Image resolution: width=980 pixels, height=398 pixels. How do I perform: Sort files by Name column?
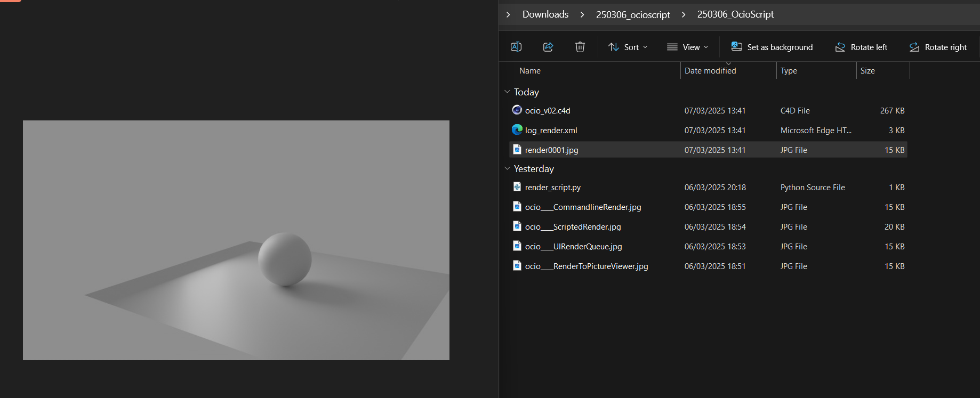(x=530, y=71)
